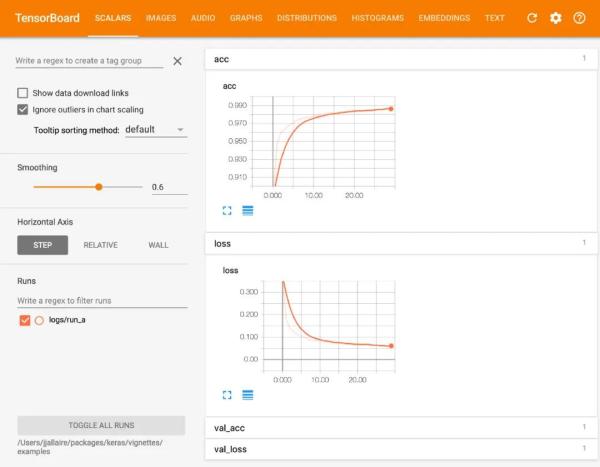Expand the acc chart to full size
The height and width of the screenshot is (467, 600).
[227, 210]
